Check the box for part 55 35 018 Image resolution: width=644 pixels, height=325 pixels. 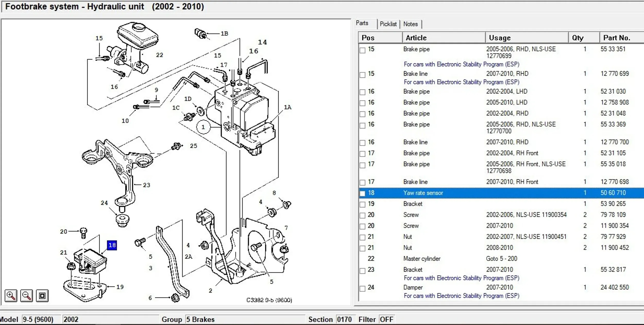pyautogui.click(x=362, y=165)
